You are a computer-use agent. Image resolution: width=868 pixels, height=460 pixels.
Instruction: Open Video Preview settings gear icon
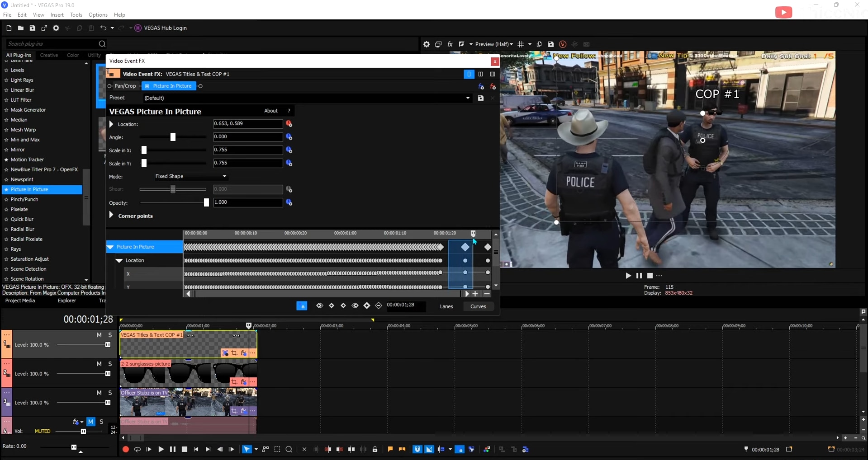coord(427,44)
